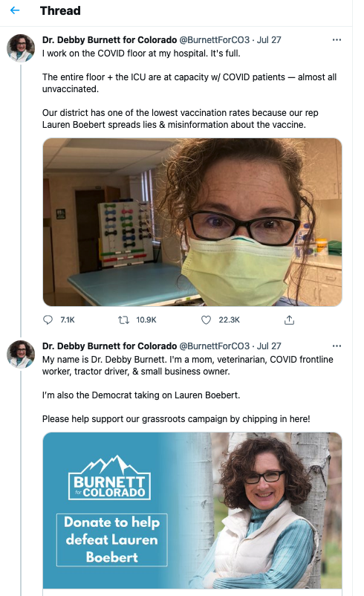The image size is (364, 596).
Task: Open @BurnettForCO3 handle in first tweet
Action: pos(214,40)
